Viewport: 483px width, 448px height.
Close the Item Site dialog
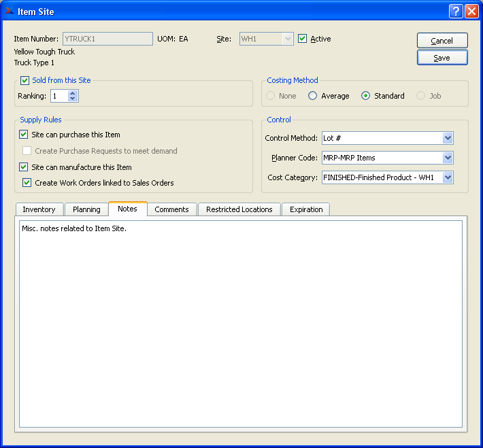471,12
